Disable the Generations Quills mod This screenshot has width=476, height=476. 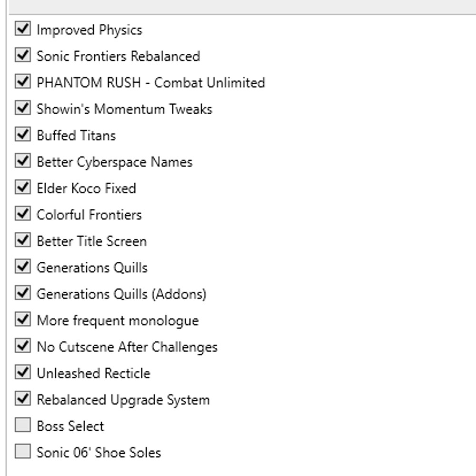22,268
